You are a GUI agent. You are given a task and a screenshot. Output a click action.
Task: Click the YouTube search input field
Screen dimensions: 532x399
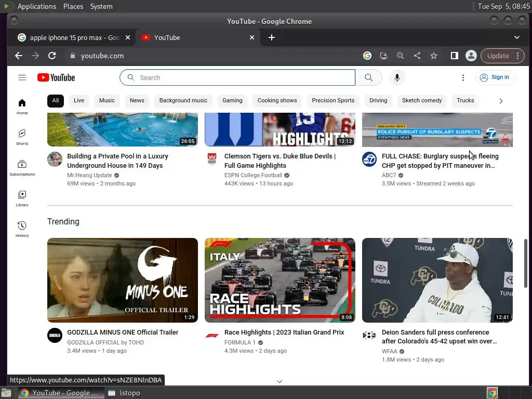(x=237, y=78)
